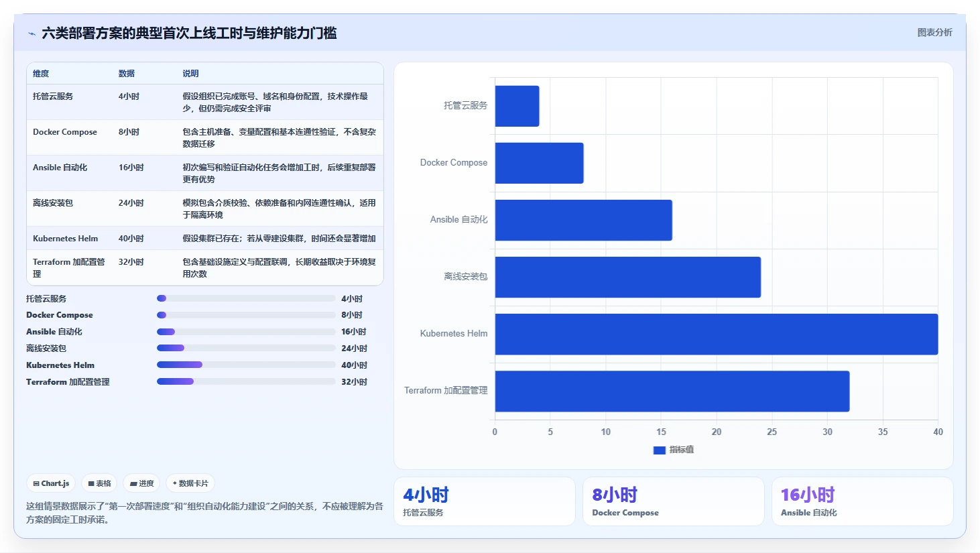Click the Kubernetes Helm bar in chart
Viewport: 980px width, 553px height.
(x=717, y=334)
